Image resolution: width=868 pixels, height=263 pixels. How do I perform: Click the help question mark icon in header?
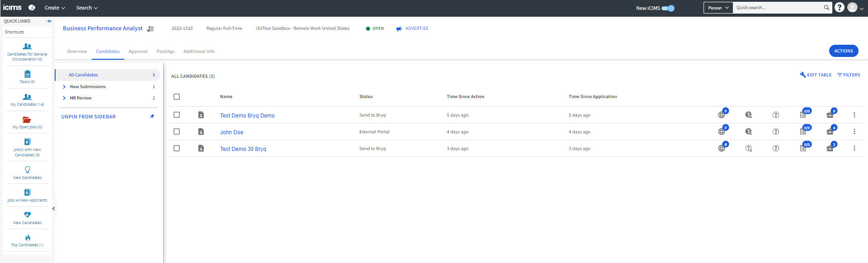[839, 8]
